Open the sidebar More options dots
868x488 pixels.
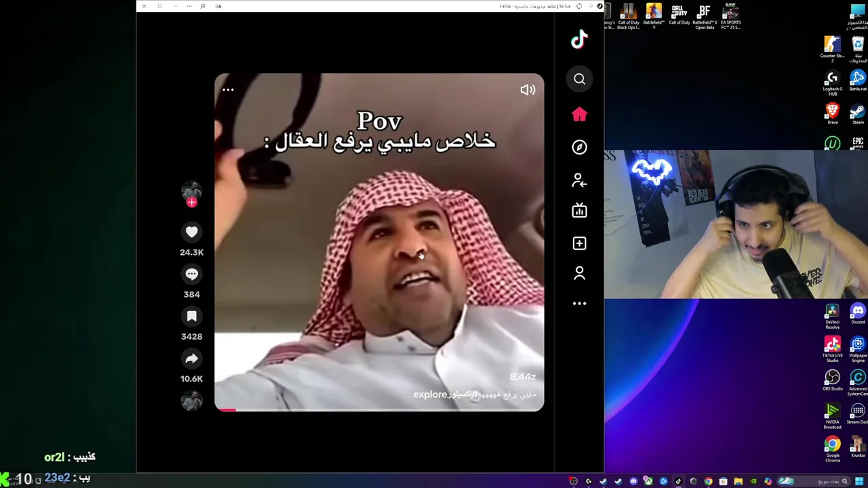[x=579, y=304]
